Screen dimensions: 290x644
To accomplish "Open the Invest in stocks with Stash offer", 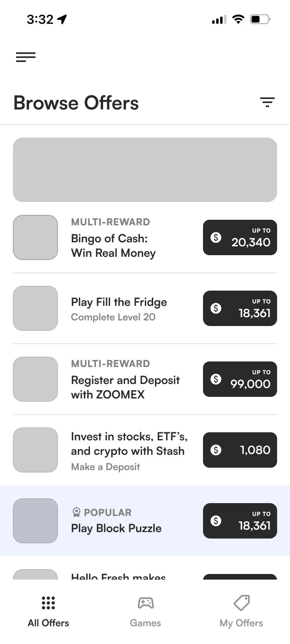I will [x=129, y=444].
